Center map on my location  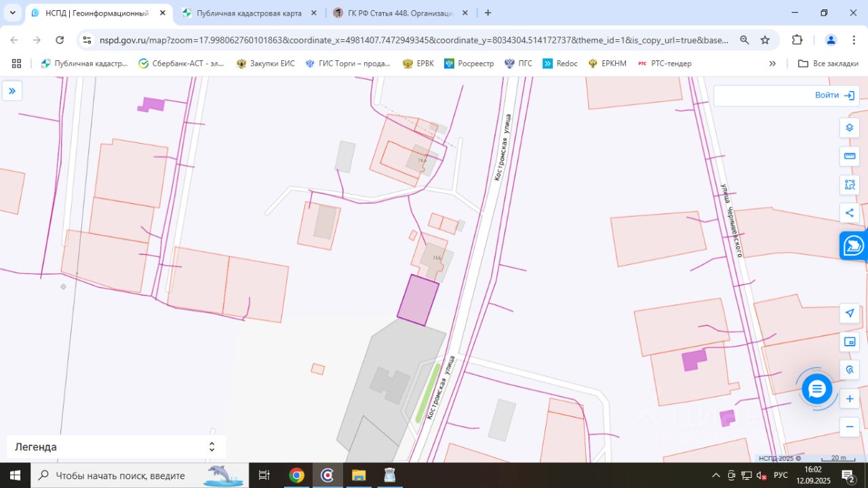pyautogui.click(x=850, y=313)
